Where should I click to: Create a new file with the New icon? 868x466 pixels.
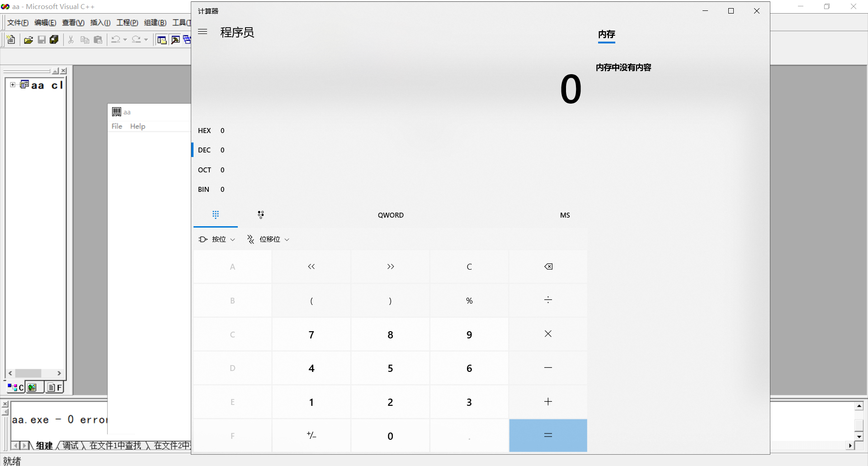tap(10, 40)
